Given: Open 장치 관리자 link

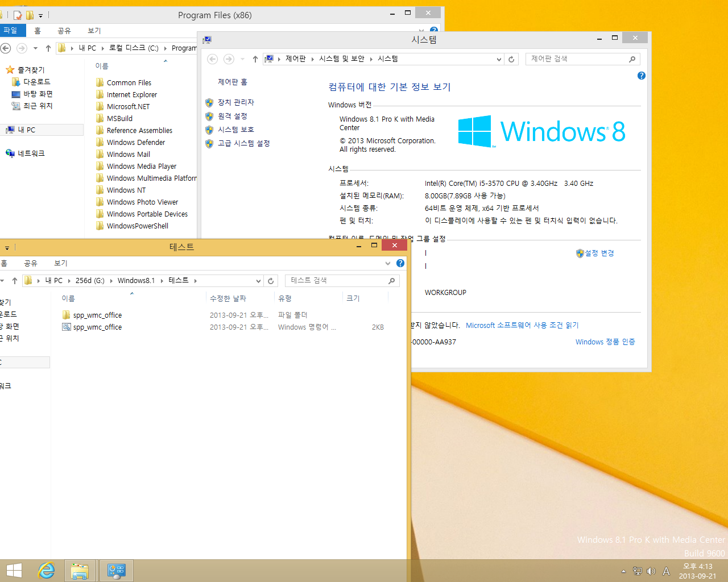Looking at the screenshot, I should (x=235, y=102).
